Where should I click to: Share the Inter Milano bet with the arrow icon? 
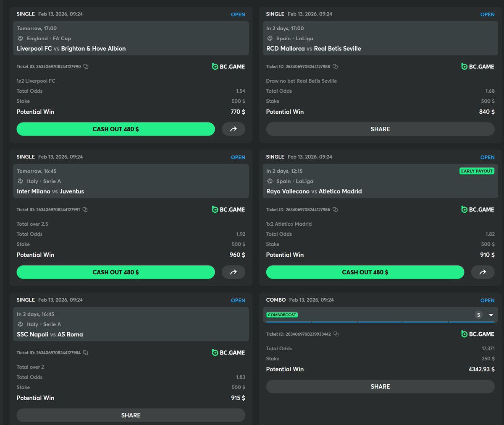[x=234, y=272]
